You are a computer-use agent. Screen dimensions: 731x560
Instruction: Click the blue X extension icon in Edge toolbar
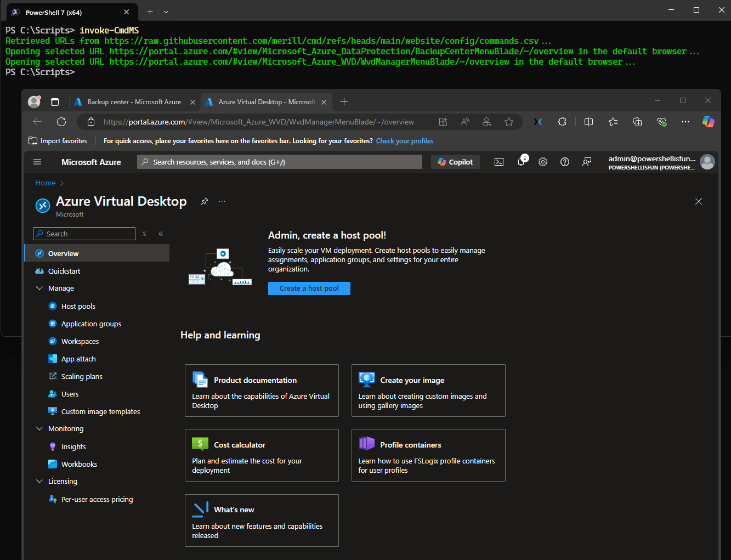tap(538, 122)
